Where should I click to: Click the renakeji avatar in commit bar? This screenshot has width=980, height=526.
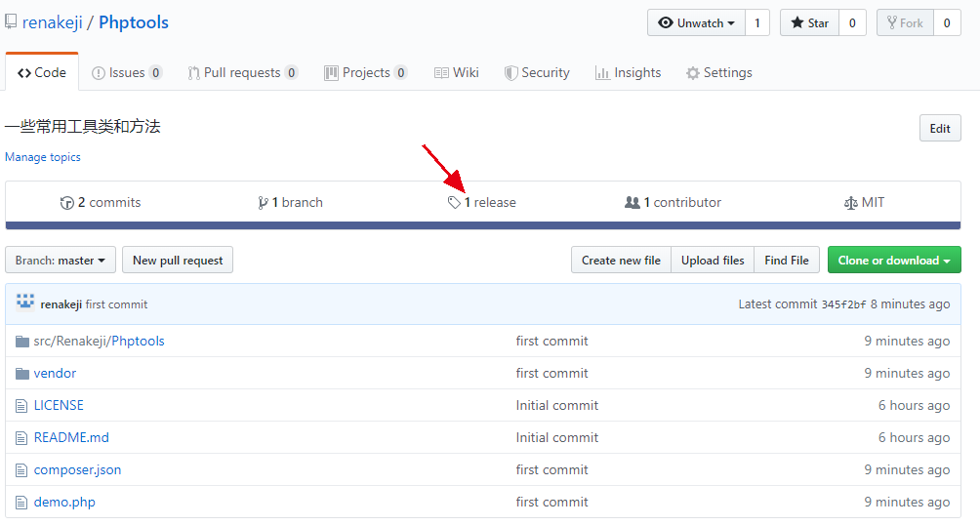pyautogui.click(x=25, y=302)
